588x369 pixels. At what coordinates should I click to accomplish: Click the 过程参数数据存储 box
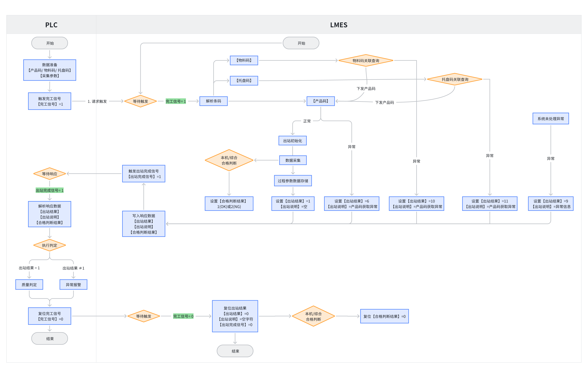[293, 181]
